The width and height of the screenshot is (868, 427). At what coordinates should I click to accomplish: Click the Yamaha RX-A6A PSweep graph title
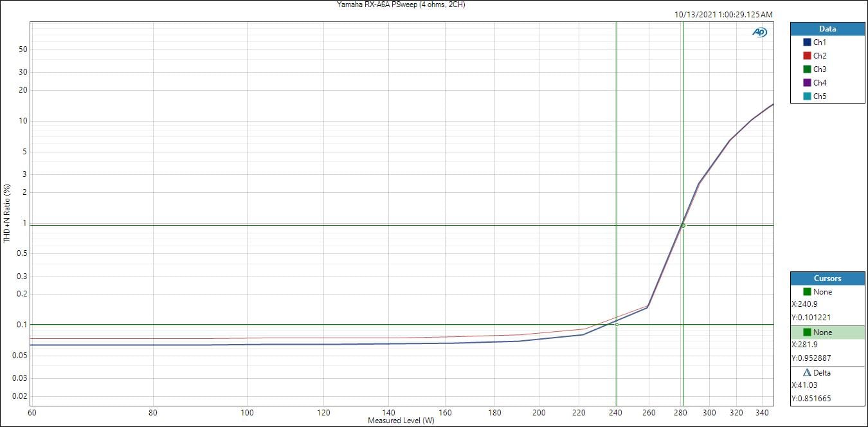(x=401, y=5)
